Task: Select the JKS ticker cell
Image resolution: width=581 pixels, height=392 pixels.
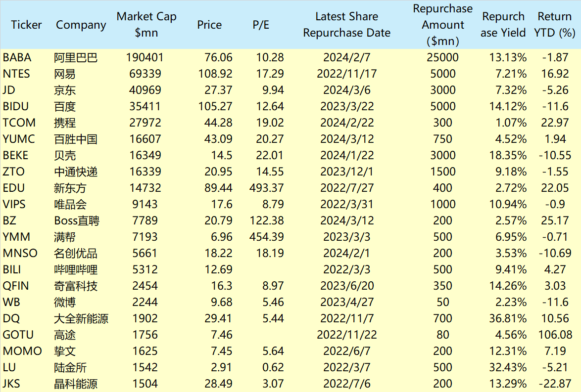Action: 12,384
